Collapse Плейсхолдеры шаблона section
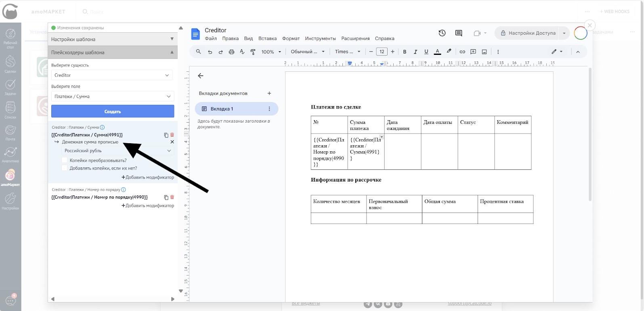 (113, 52)
